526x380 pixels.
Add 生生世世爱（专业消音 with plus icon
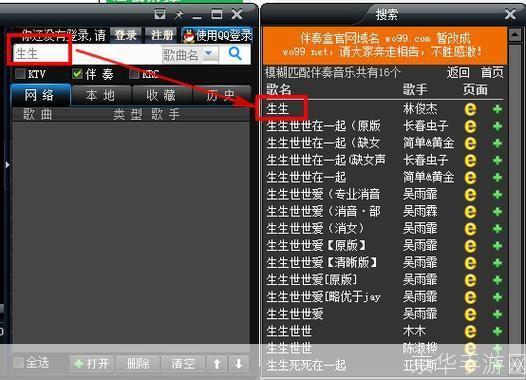[497, 195]
